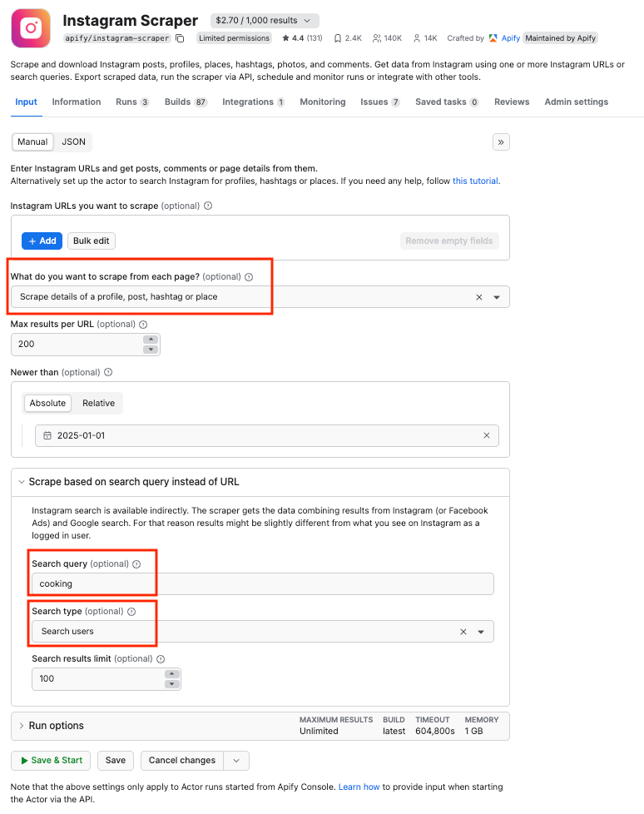Copy the actor name apify/instagram-scraper
This screenshot has height=814, width=644.
180,38
